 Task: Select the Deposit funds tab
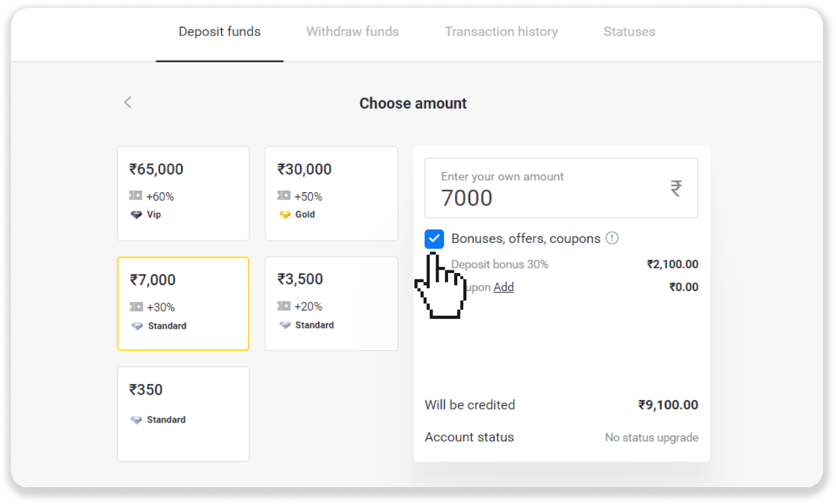(219, 32)
